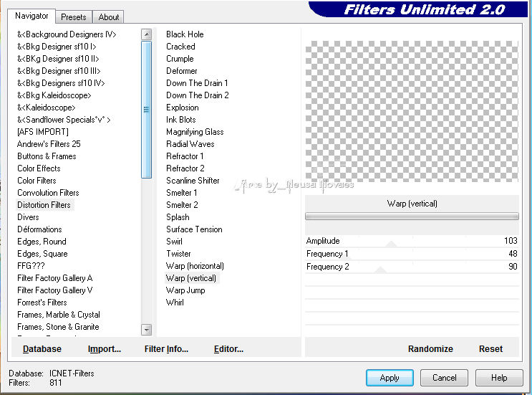Select Color Filters category

[x=37, y=181]
